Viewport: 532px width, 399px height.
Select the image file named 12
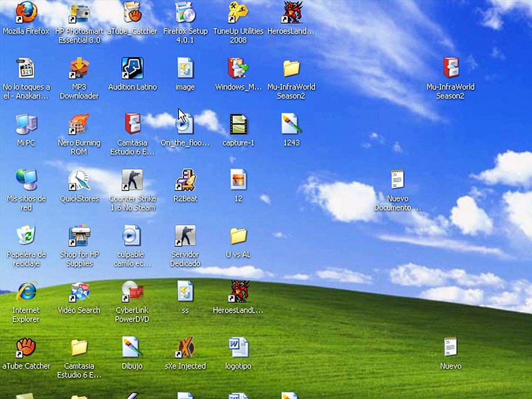pyautogui.click(x=238, y=180)
